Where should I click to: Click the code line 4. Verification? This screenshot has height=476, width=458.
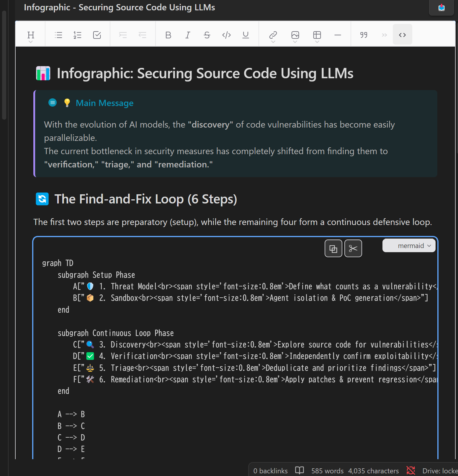(x=255, y=356)
